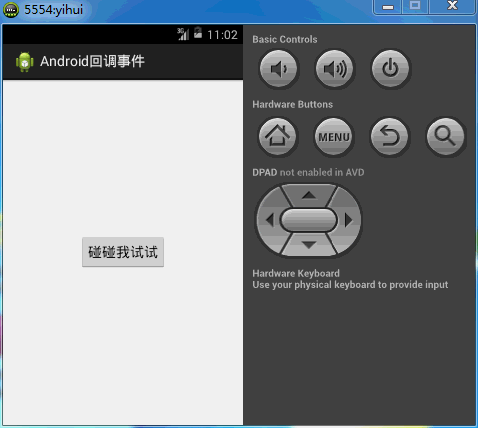Click the battery icon in status bar
The height and width of the screenshot is (428, 478).
(198, 33)
